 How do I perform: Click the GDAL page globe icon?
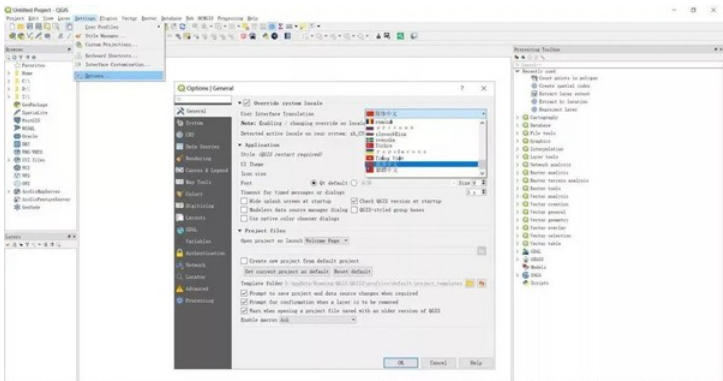pyautogui.click(x=180, y=230)
